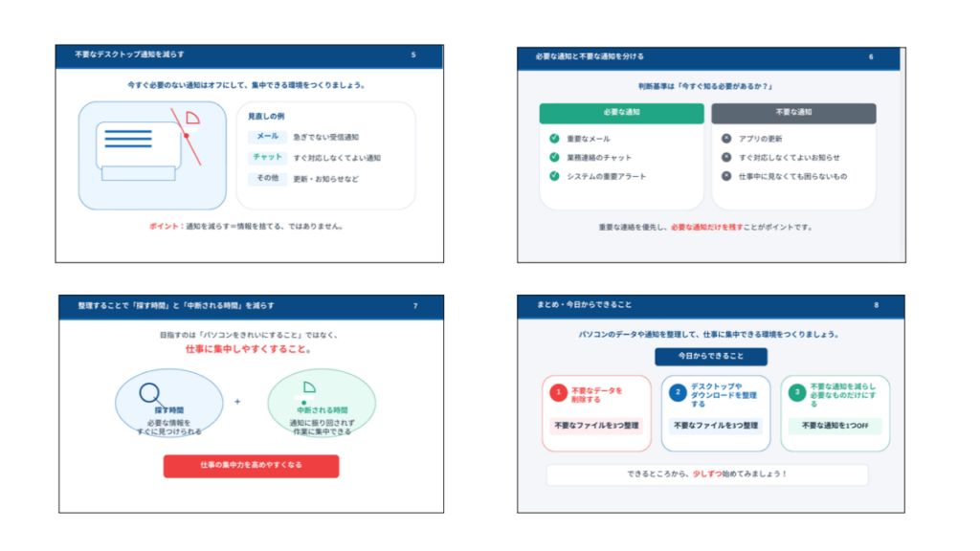Screen dimensions: 980x551
Task: Click the gray X icon beside アプリの更新
Action: click(x=726, y=138)
